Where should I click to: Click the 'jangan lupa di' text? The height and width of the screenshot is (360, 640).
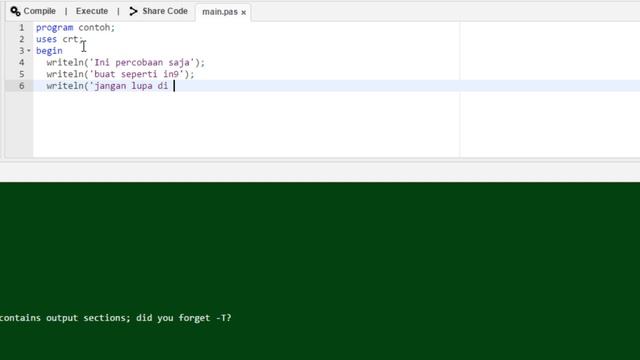tap(131, 86)
